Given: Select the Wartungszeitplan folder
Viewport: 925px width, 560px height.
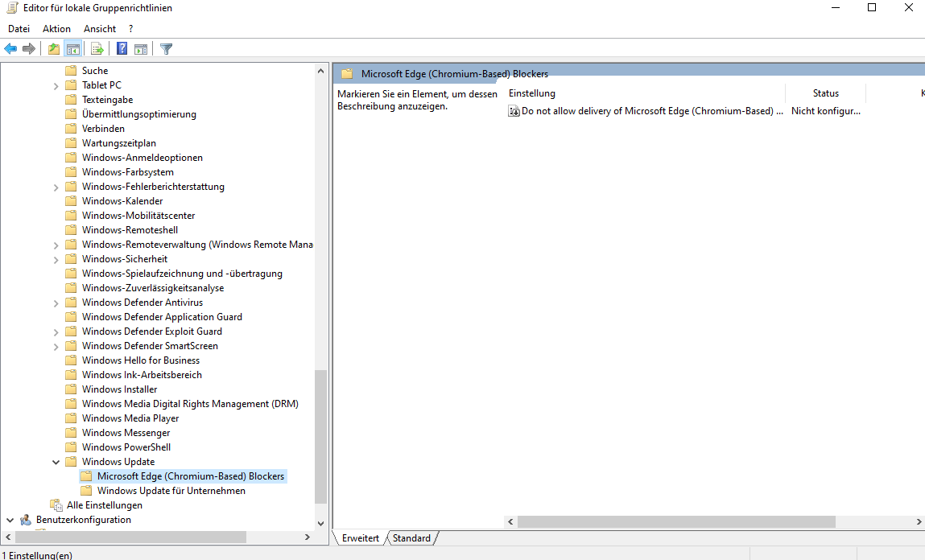Looking at the screenshot, I should [x=118, y=143].
